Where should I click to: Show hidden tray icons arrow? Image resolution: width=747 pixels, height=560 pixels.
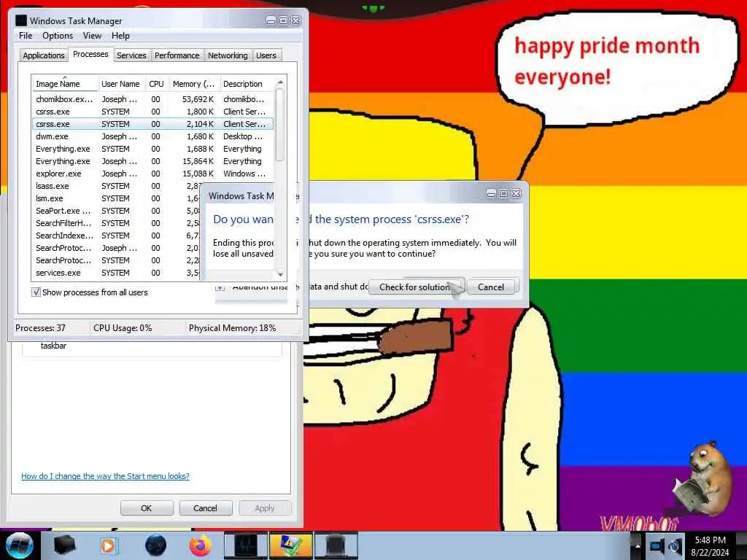click(x=638, y=546)
